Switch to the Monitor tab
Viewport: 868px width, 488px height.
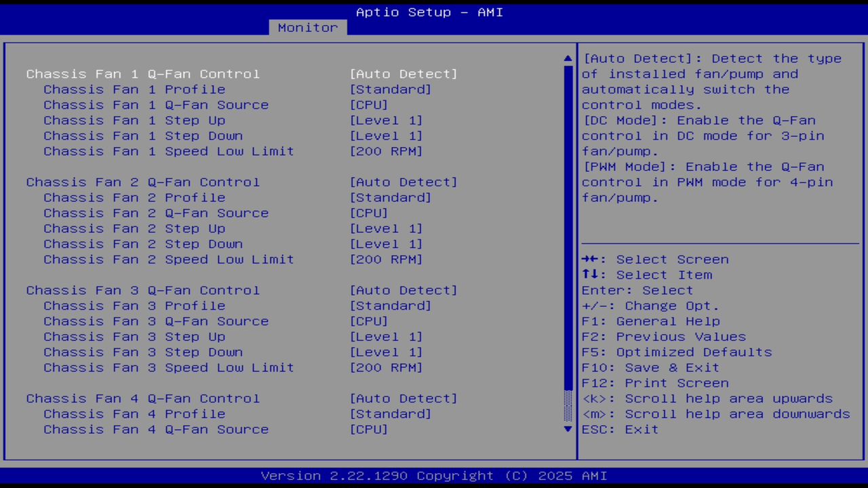[x=307, y=27]
